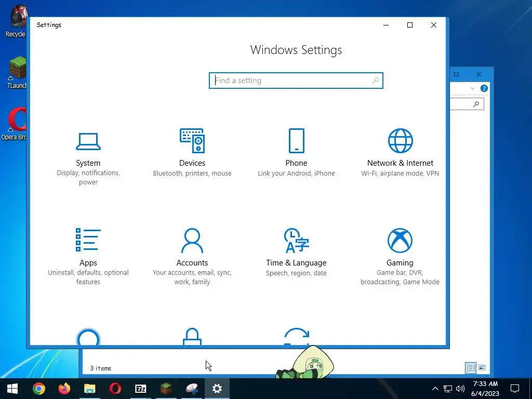Open the Cortana circle settings icon

coord(88,337)
